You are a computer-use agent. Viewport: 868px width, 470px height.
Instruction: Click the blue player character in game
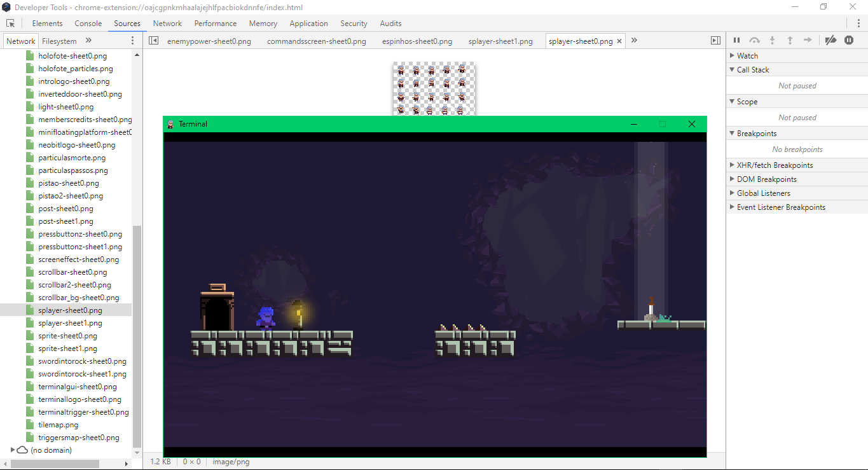click(x=266, y=317)
